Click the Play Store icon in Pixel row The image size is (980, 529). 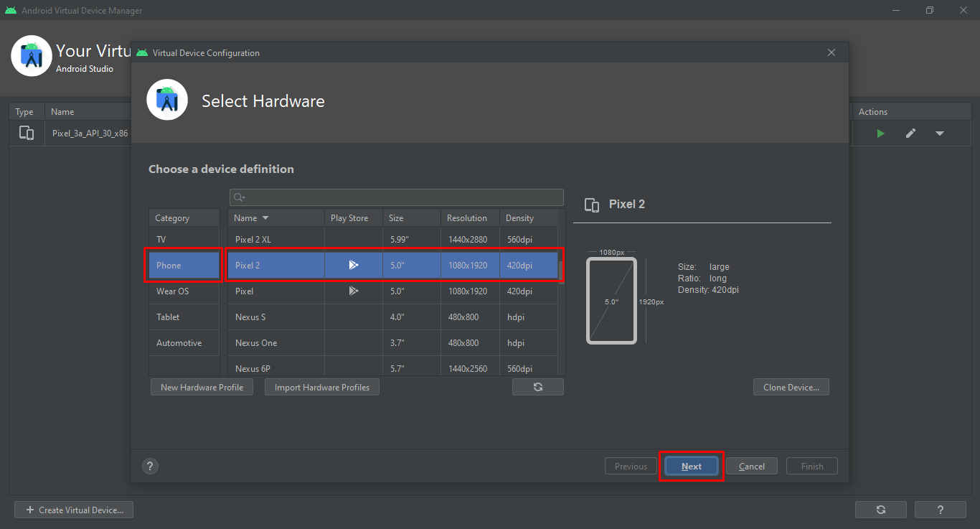[353, 291]
